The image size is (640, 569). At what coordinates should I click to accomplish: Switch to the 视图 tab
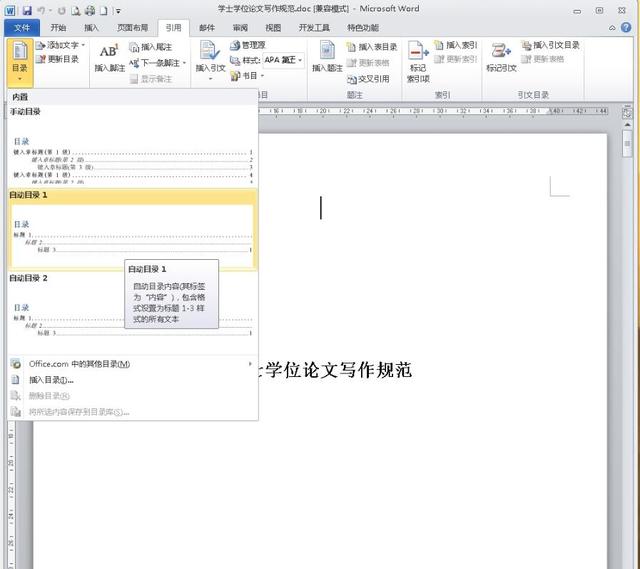(273, 28)
